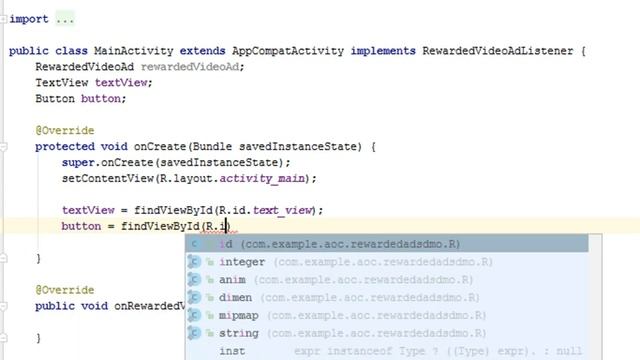Click the class icon beside 'string'

click(x=194, y=333)
